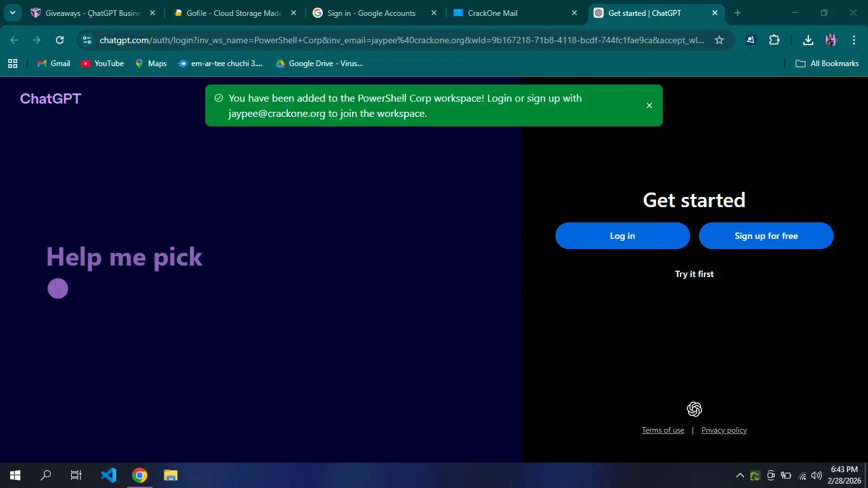Open the apps grid in bookmarks bar

(13, 64)
